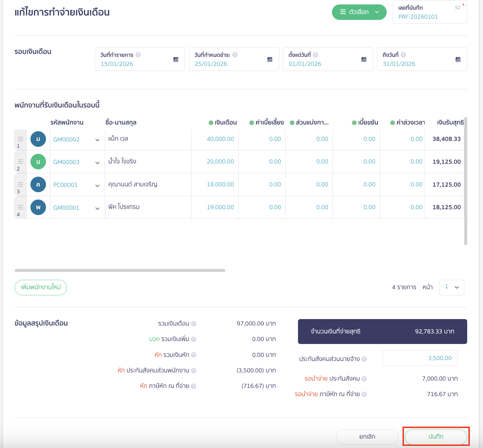
Task: Toggle the green dot on ค่าเบี้ยเลี้ยง column
Action: (251, 123)
